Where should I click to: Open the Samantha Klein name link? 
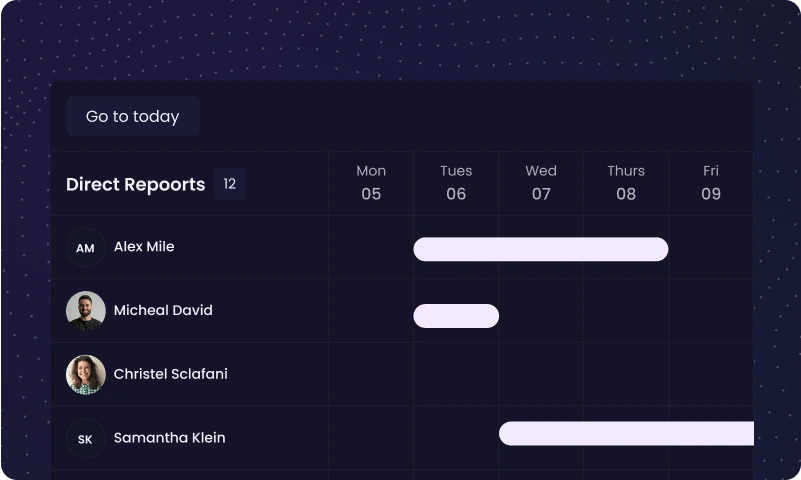pos(170,438)
